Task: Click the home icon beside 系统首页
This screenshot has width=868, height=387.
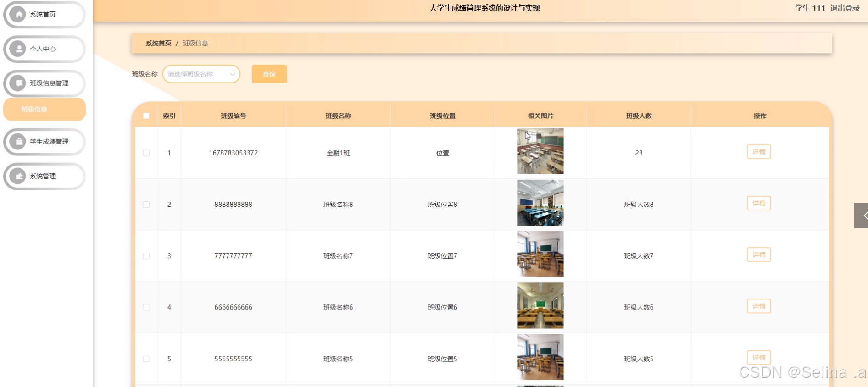Action: click(18, 15)
